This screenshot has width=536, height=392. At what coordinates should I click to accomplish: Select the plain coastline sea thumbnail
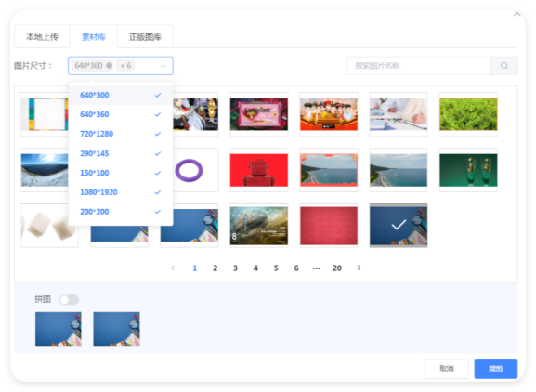pyautogui.click(x=399, y=170)
